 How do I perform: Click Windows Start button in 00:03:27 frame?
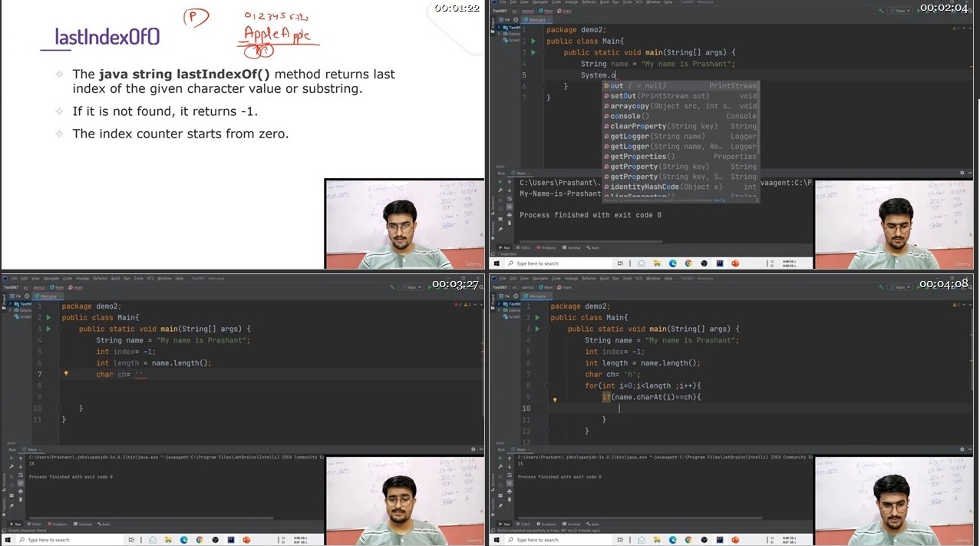pos(8,540)
